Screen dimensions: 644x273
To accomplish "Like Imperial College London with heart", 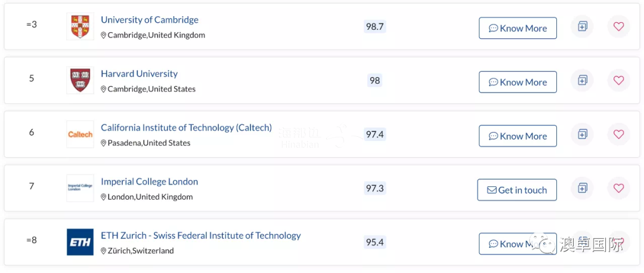I will tap(618, 189).
